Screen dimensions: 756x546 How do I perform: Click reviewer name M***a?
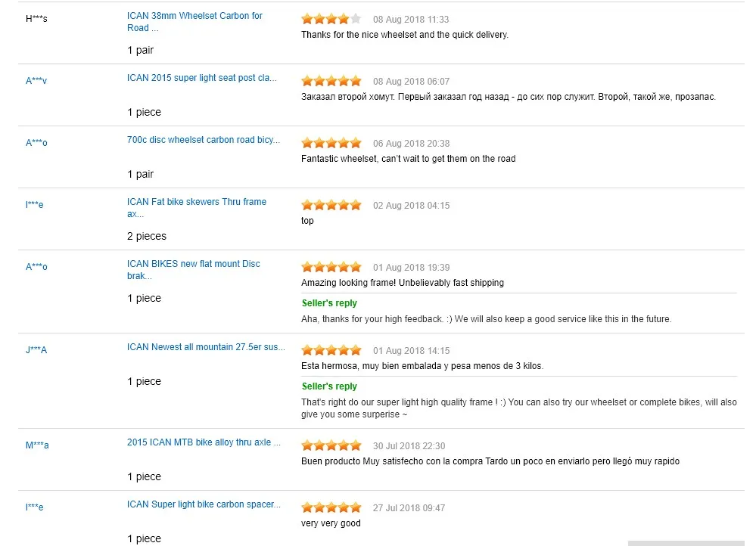[37, 445]
